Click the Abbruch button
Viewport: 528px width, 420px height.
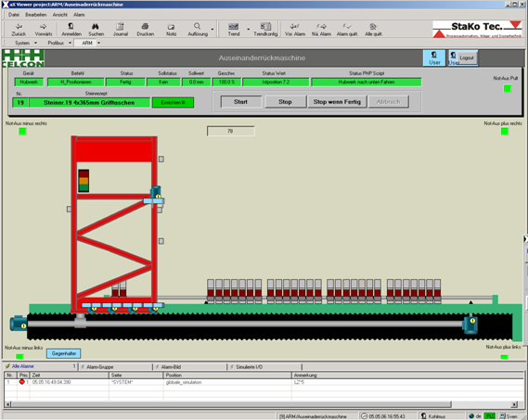(x=389, y=102)
